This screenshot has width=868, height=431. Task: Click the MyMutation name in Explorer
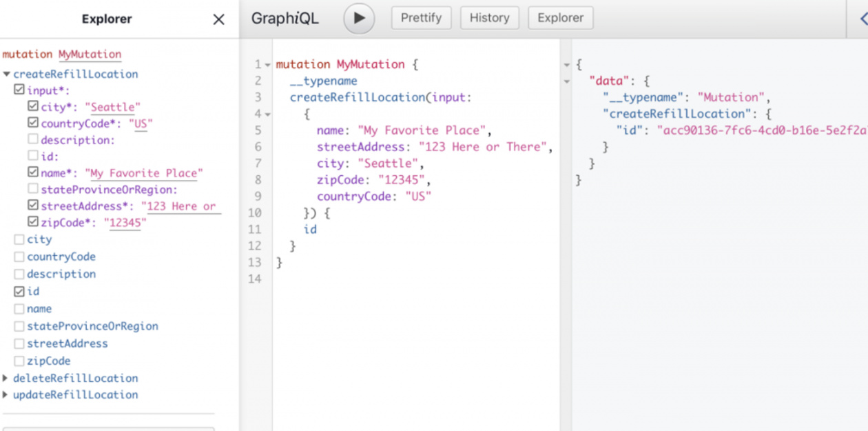pos(90,54)
